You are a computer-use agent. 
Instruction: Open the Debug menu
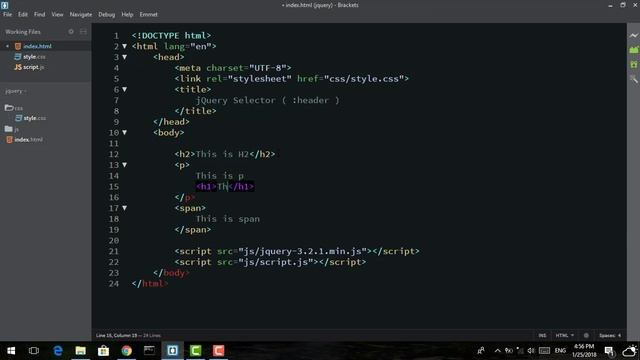coord(107,14)
